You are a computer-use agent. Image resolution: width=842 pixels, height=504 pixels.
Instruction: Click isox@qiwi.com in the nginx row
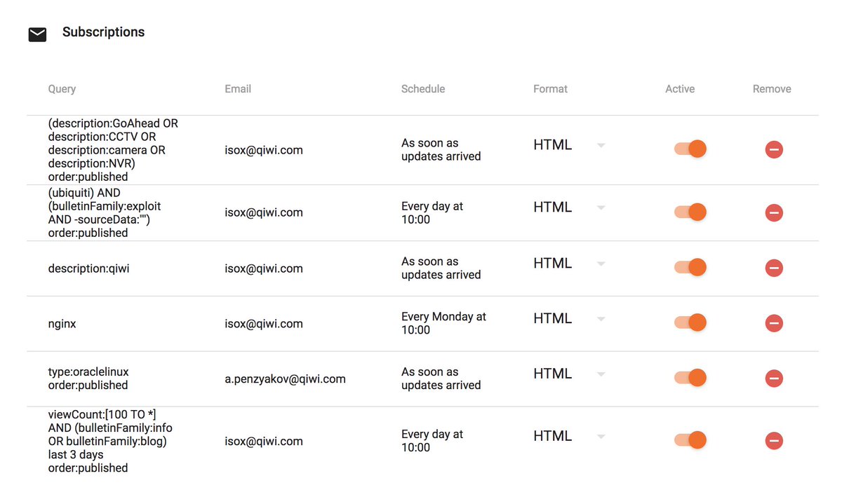[x=264, y=324]
